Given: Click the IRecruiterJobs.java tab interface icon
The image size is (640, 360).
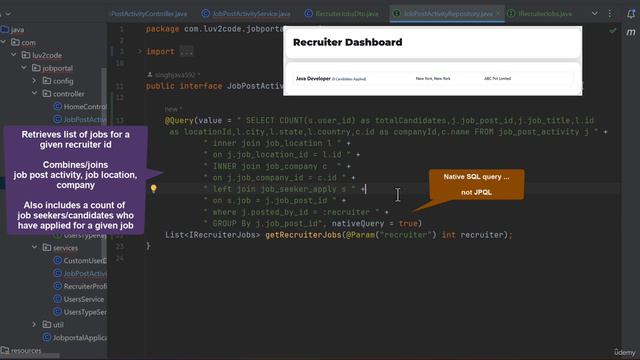Looking at the screenshot, I should [x=511, y=13].
